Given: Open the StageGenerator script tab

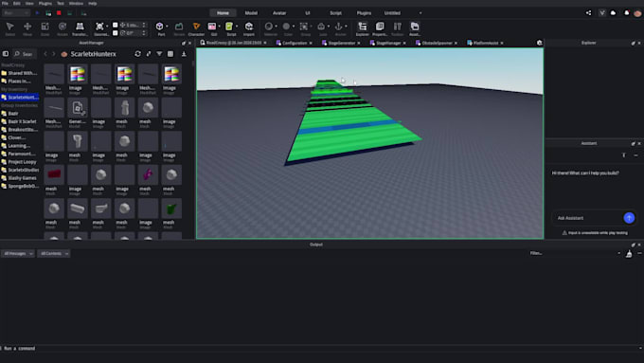Looking at the screenshot, I should [341, 43].
